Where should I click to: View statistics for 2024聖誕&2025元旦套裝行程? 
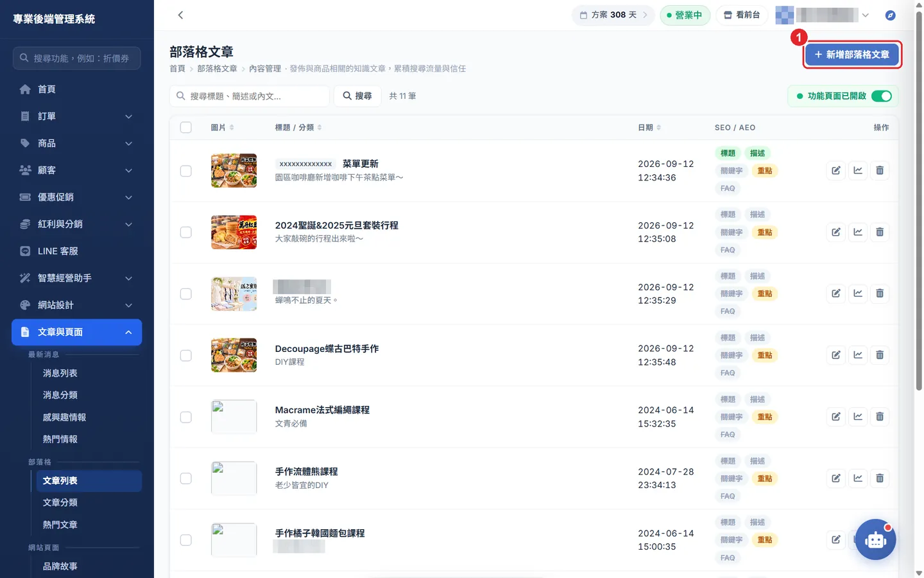(x=858, y=232)
